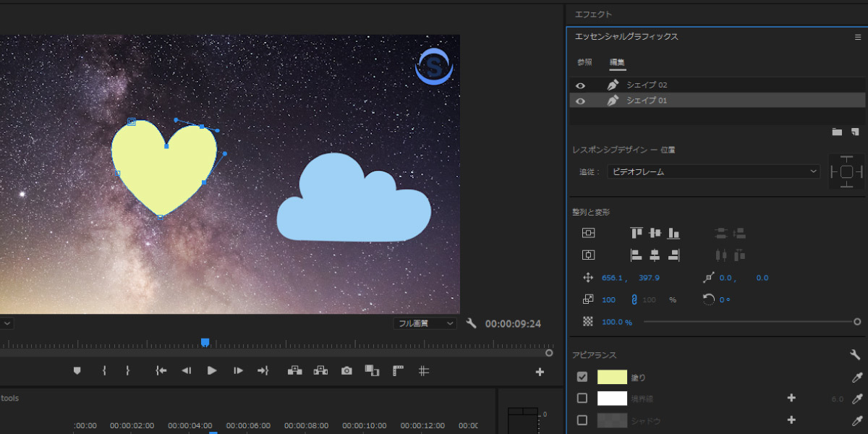Image resolution: width=868 pixels, height=434 pixels.
Task: Toggle visibility of シェイプ 02 layer
Action: coord(580,85)
